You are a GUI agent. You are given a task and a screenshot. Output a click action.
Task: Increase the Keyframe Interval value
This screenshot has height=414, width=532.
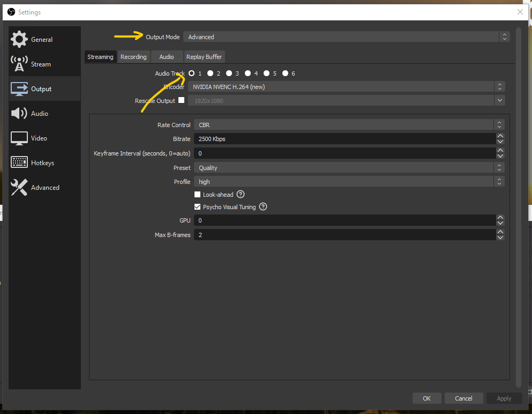point(500,151)
